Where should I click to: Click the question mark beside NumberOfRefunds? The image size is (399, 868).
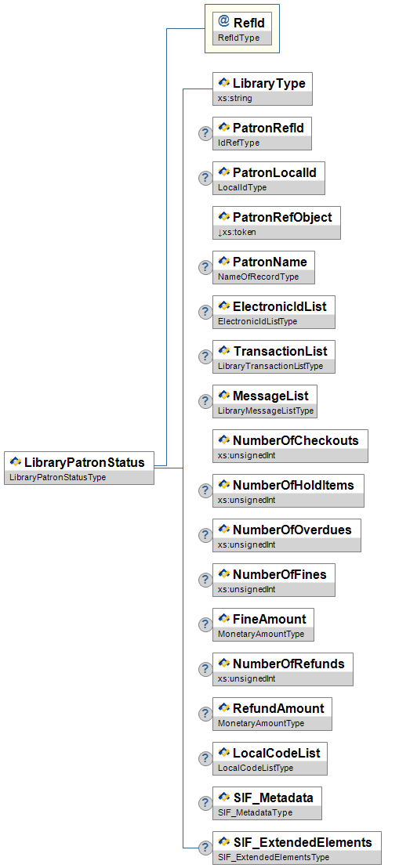tap(205, 669)
